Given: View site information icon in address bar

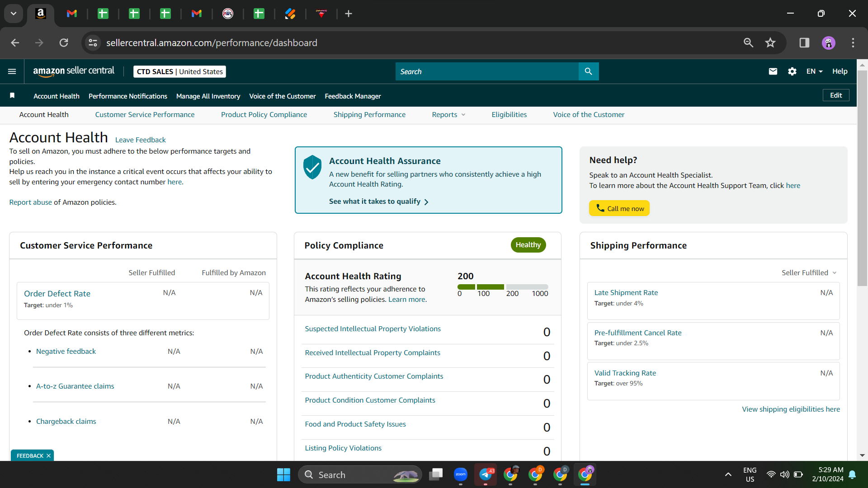Looking at the screenshot, I should pyautogui.click(x=93, y=42).
